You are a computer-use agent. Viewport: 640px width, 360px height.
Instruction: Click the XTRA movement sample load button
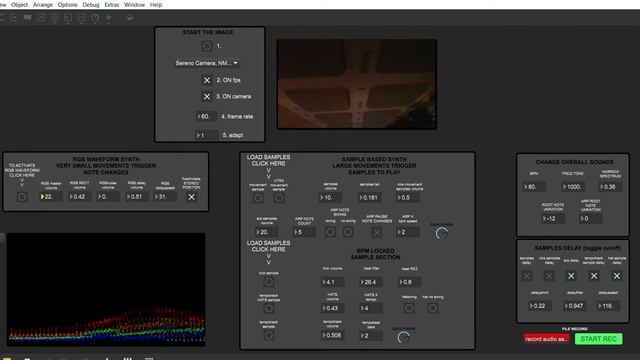coord(279,198)
